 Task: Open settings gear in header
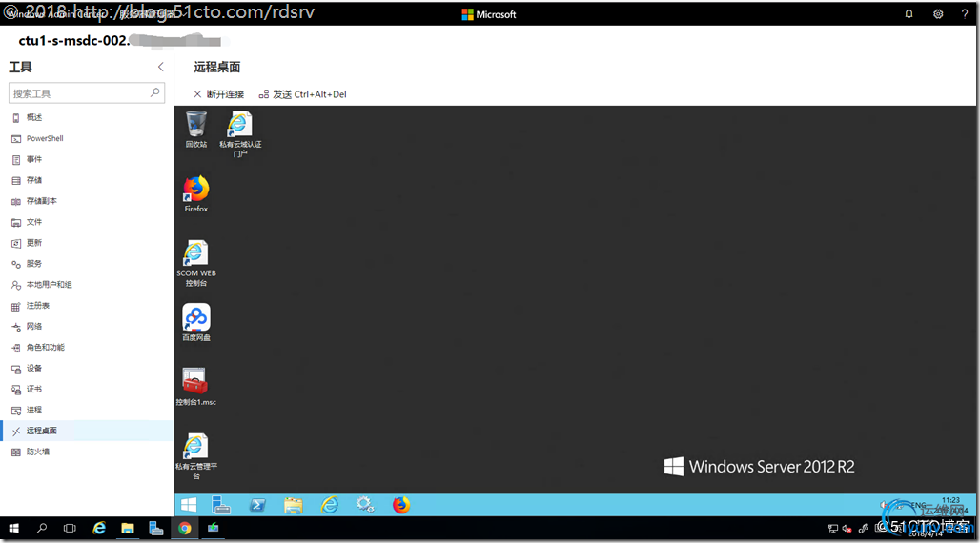click(x=938, y=13)
